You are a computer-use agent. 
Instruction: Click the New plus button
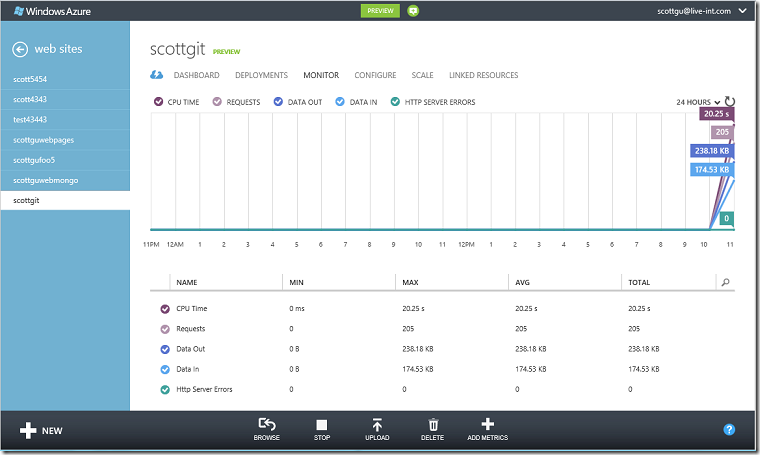pos(41,430)
